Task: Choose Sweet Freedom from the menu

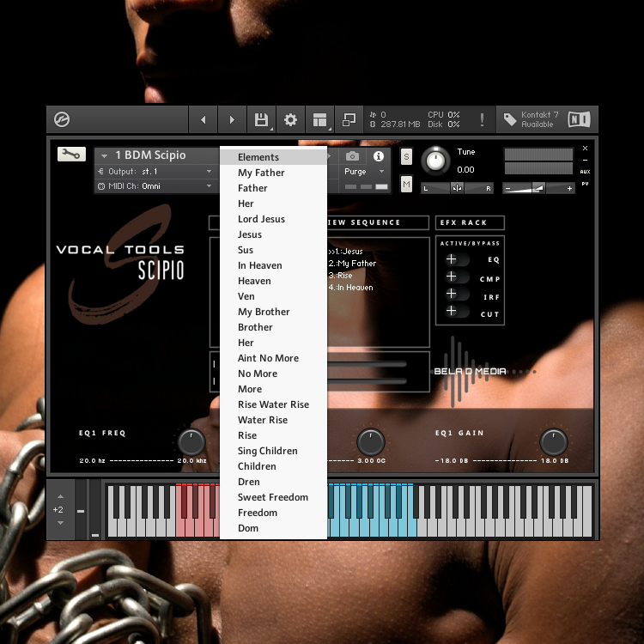Action: [273, 497]
